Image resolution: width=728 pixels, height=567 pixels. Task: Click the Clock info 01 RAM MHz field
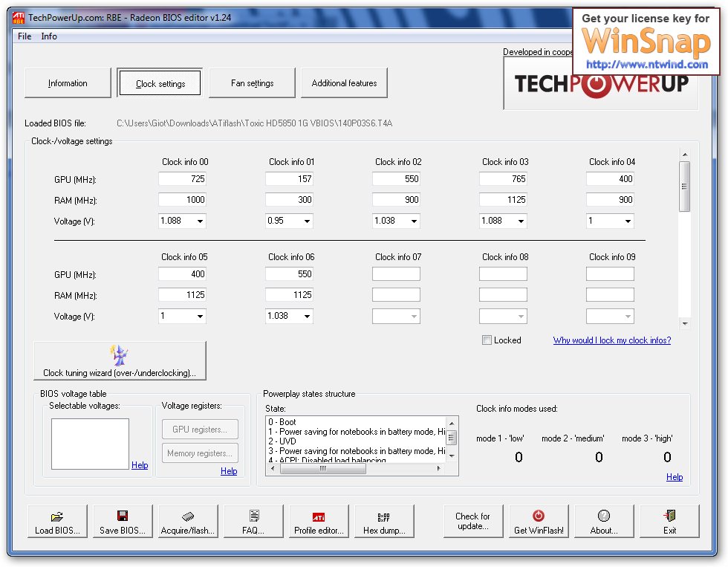tap(289, 200)
